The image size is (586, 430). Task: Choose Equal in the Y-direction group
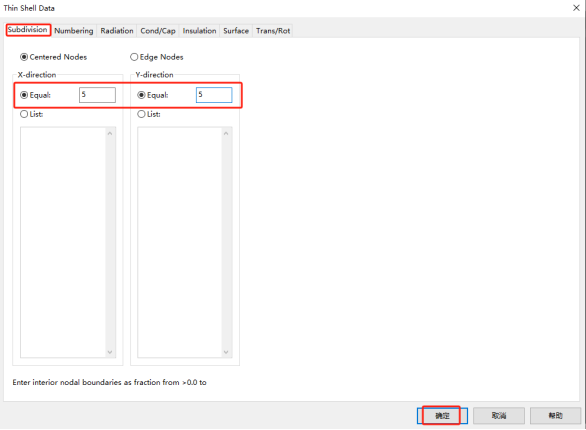pos(152,95)
